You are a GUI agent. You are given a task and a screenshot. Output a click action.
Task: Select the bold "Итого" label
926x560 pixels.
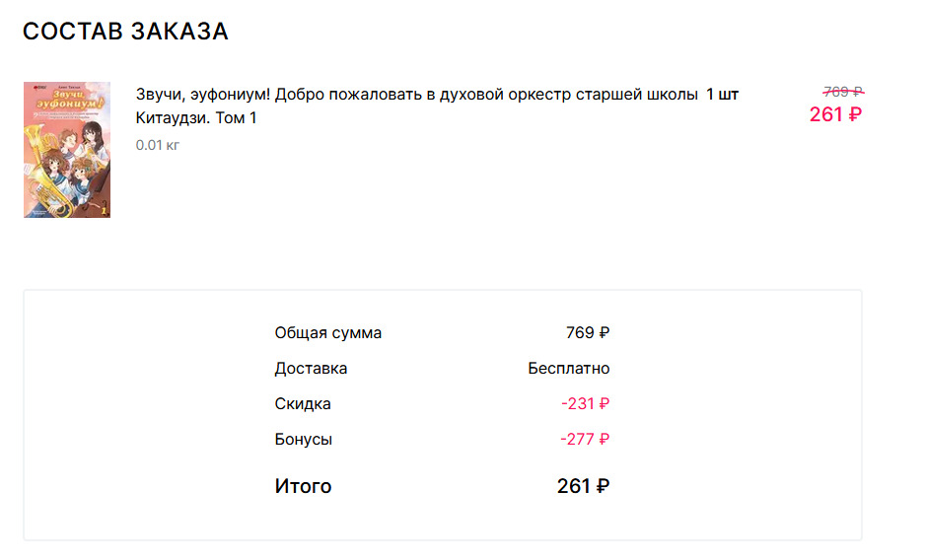(303, 486)
